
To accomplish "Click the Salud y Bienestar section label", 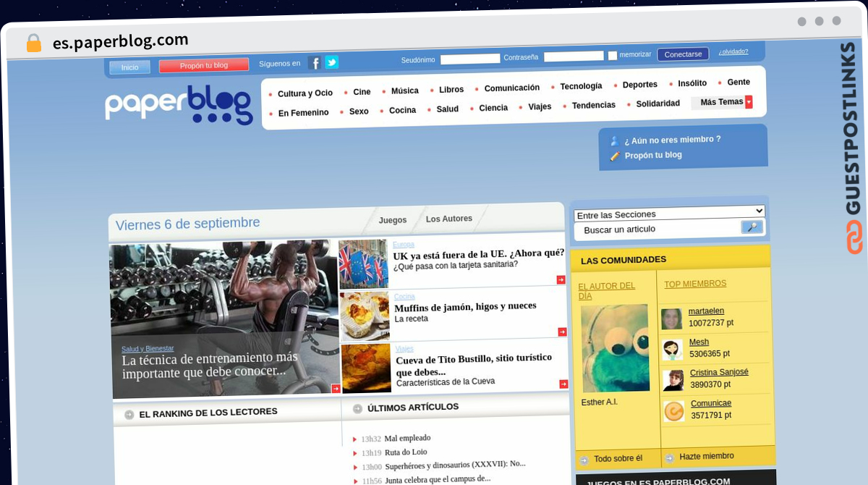I will [x=148, y=349].
